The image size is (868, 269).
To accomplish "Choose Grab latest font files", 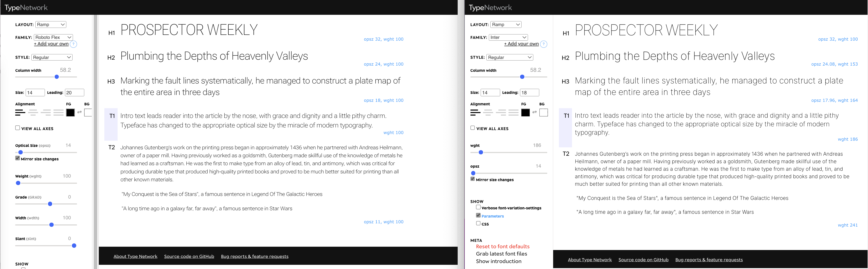I will tap(501, 254).
